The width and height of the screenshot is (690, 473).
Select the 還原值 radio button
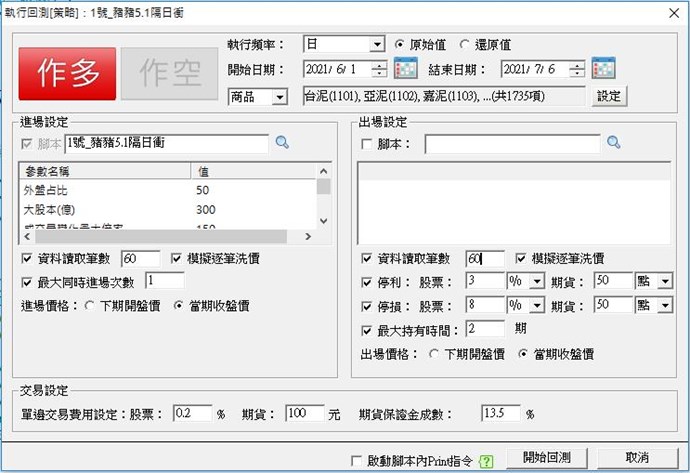(x=464, y=45)
